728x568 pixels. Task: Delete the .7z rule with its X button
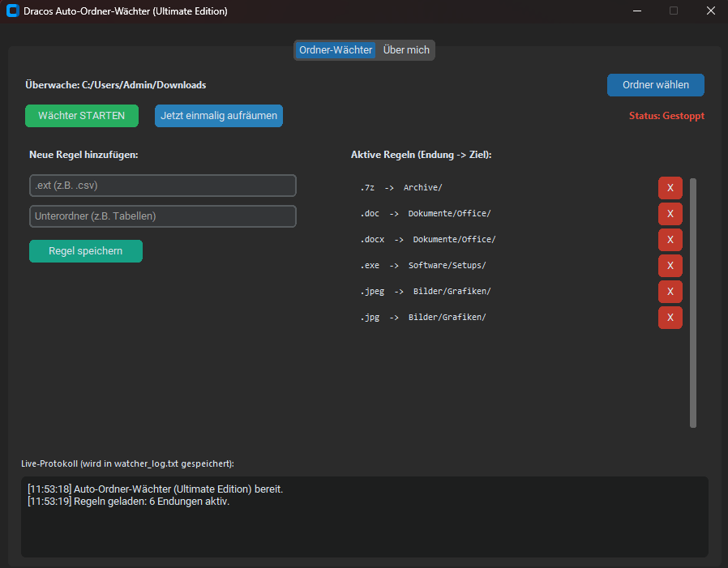point(670,188)
